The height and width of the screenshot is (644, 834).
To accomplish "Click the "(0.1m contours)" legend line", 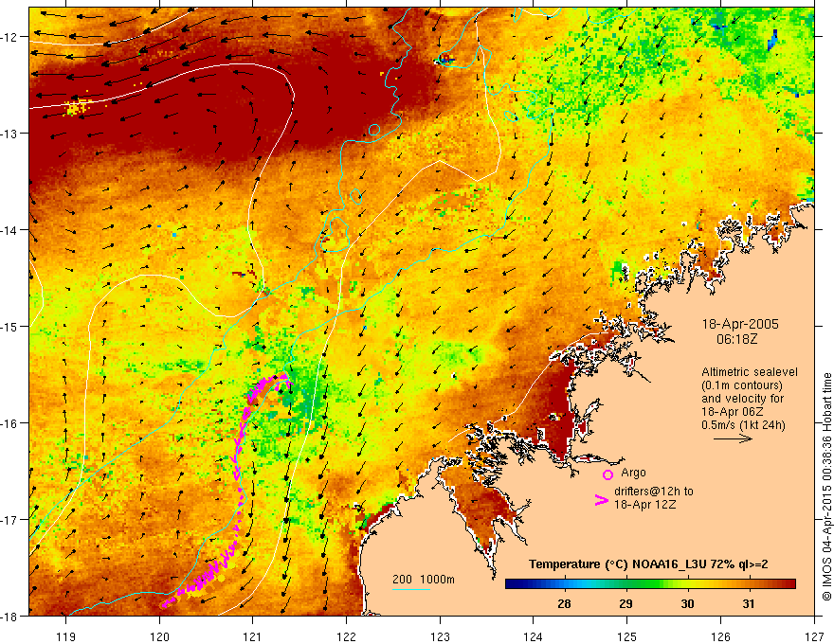I will tap(742, 385).
